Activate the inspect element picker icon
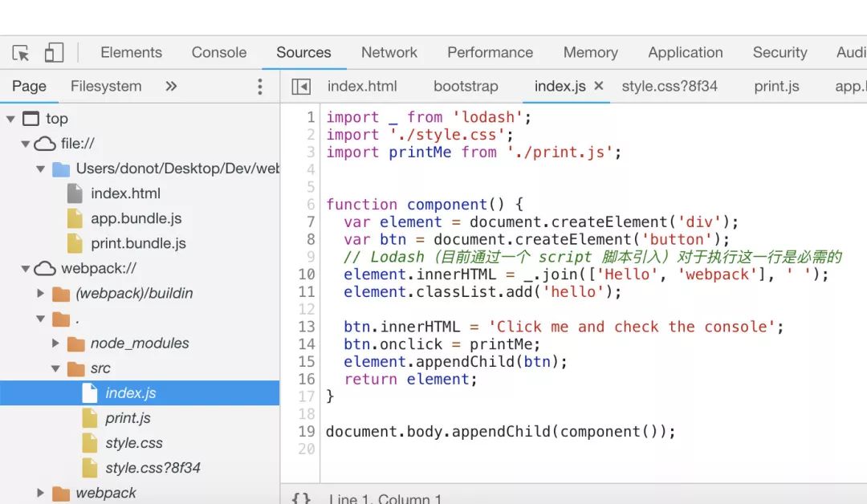Image resolution: width=867 pixels, height=504 pixels. coord(21,53)
